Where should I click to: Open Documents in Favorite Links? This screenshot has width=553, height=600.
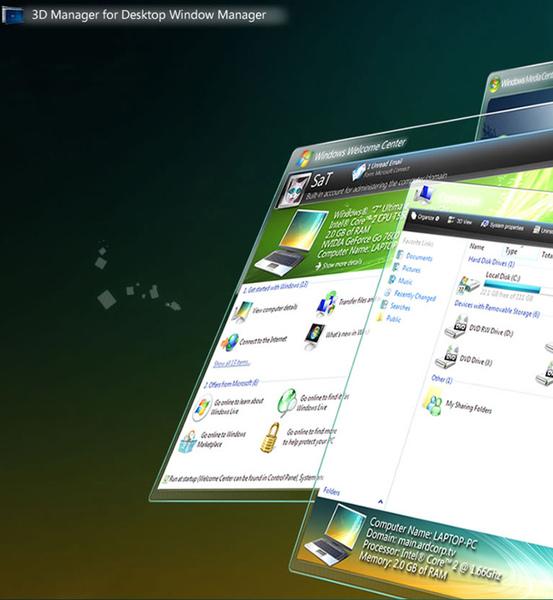415,256
